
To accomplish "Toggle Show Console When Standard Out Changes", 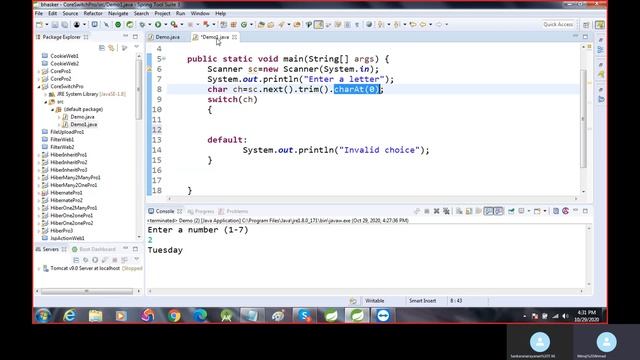I will click(x=489, y=211).
